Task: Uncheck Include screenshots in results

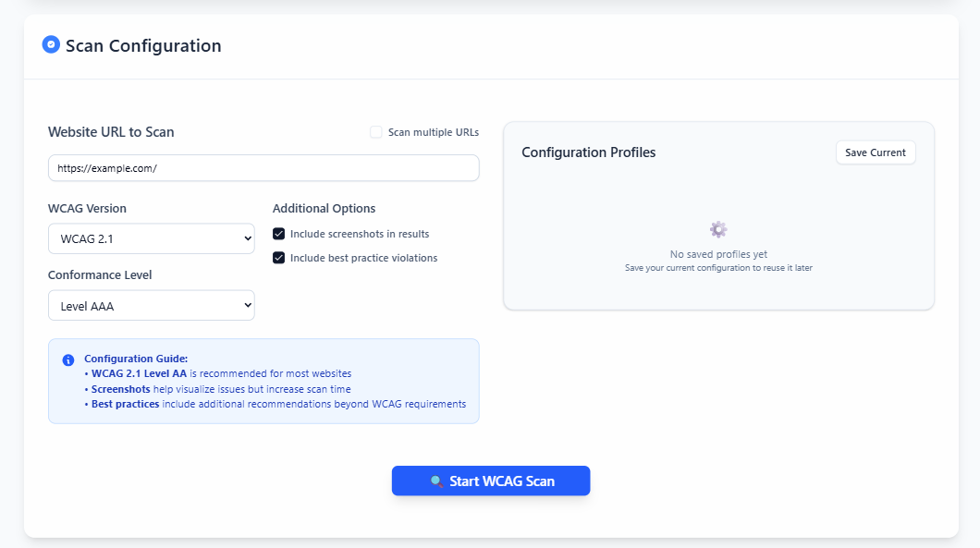Action: click(279, 234)
